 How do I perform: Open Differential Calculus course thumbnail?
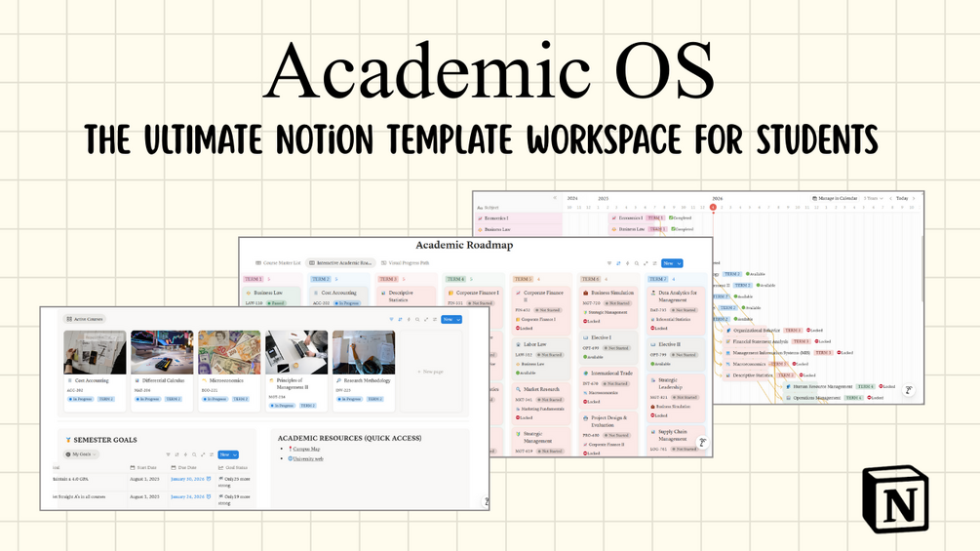(162, 352)
